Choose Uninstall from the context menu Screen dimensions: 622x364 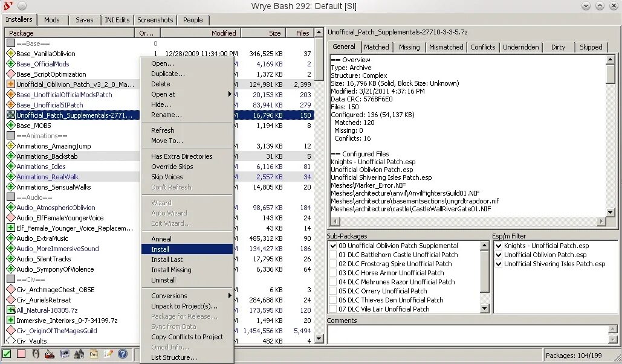(187, 280)
